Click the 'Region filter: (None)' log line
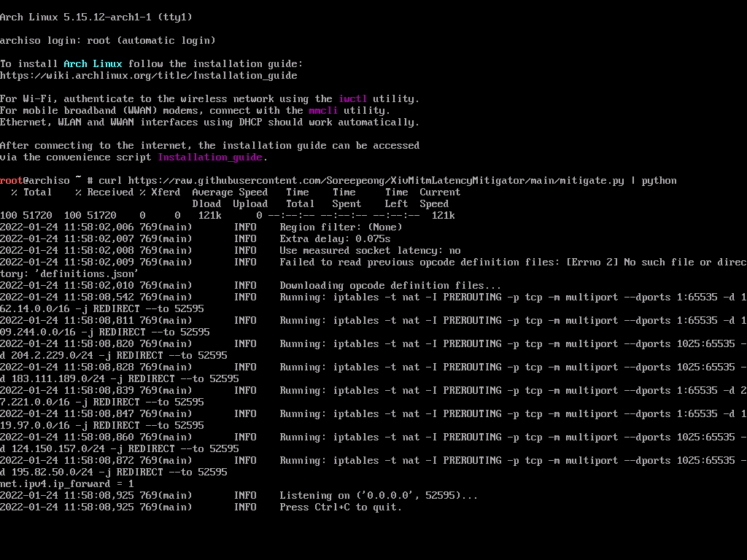747x560 pixels. tap(341, 227)
